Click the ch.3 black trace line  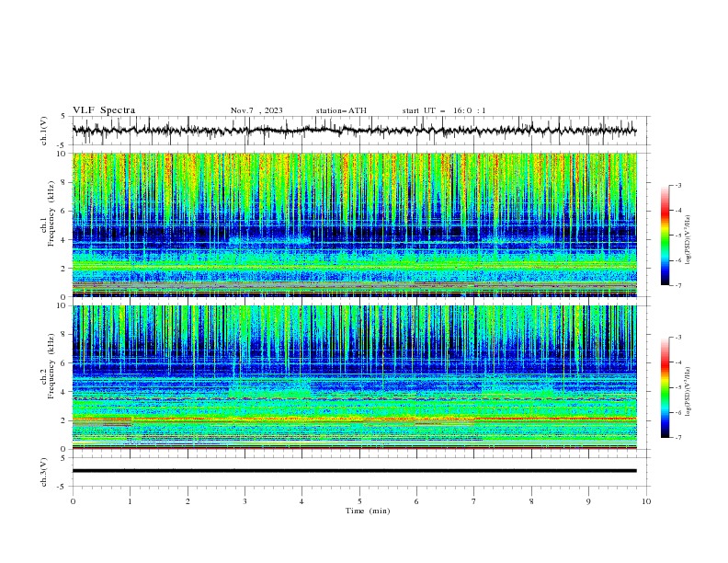(355, 471)
